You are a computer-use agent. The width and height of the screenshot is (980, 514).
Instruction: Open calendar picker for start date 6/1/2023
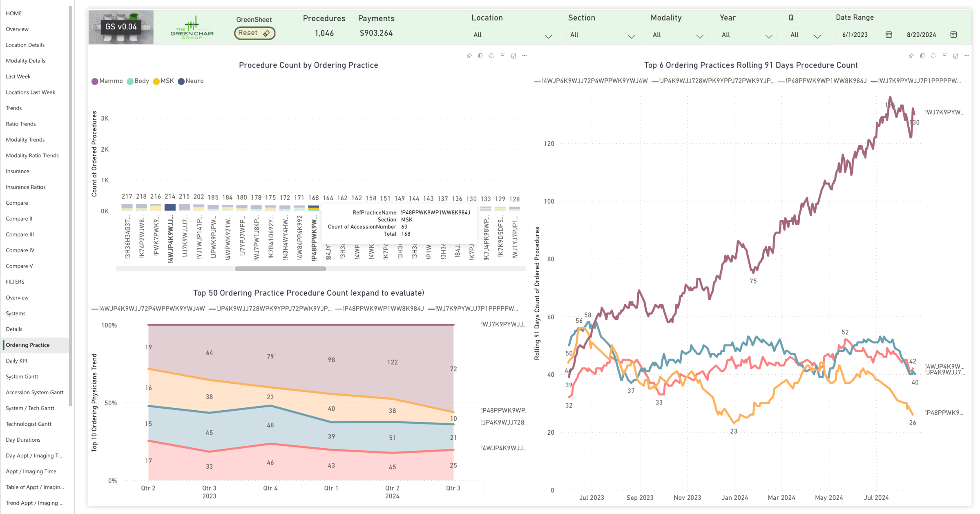pyautogui.click(x=888, y=35)
